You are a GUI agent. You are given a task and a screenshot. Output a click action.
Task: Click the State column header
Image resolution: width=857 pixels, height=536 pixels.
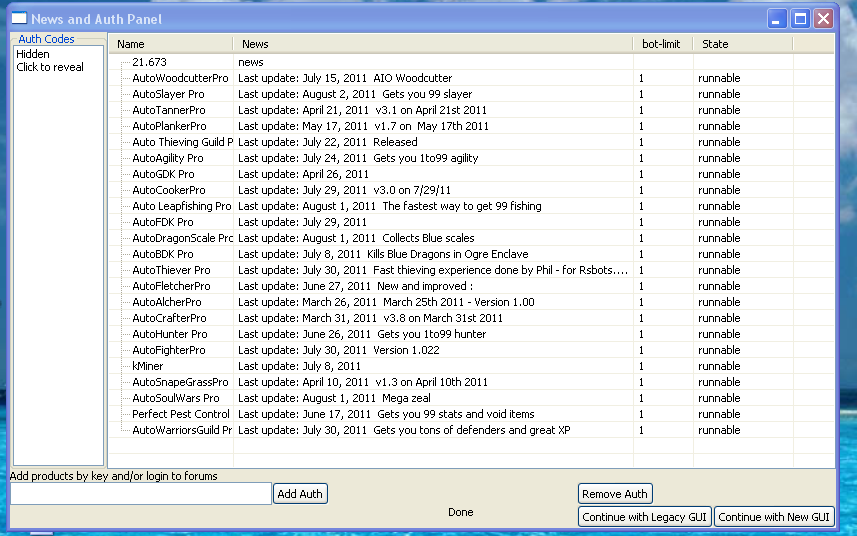(x=743, y=44)
